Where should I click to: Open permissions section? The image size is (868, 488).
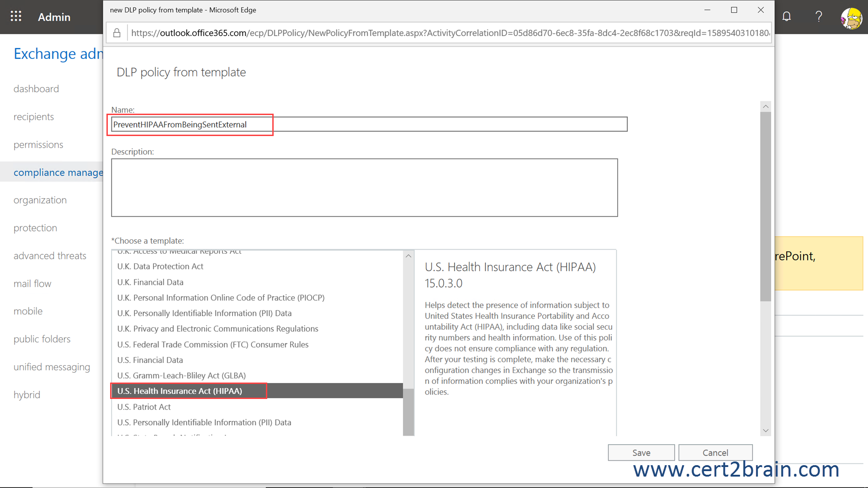38,144
